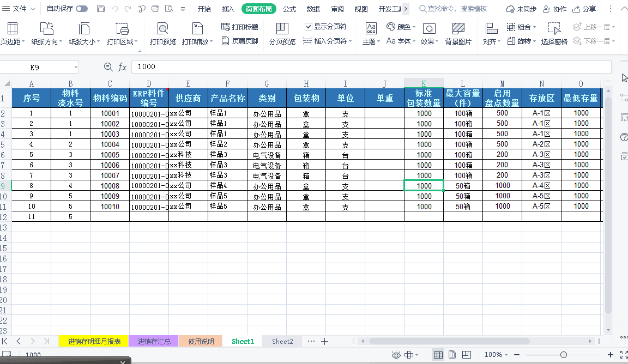The height and width of the screenshot is (364, 628).
Task: Click the zoom slider in status bar
Action: click(563, 355)
